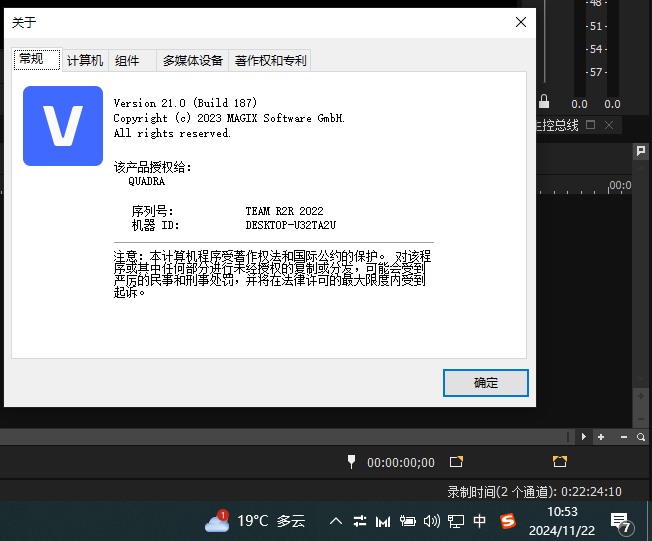
Task: Click the Version 21.0 (Build 187) text
Action: tap(185, 103)
